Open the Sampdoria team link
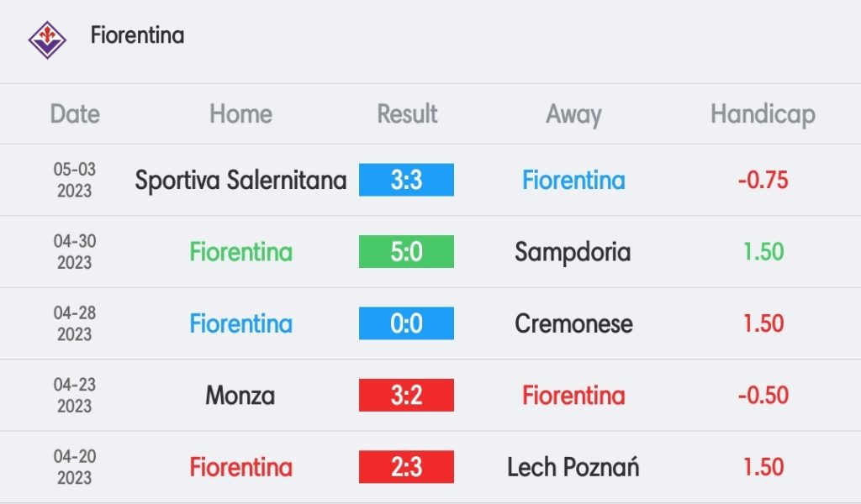Viewport: 861px width, 504px height. 573,253
